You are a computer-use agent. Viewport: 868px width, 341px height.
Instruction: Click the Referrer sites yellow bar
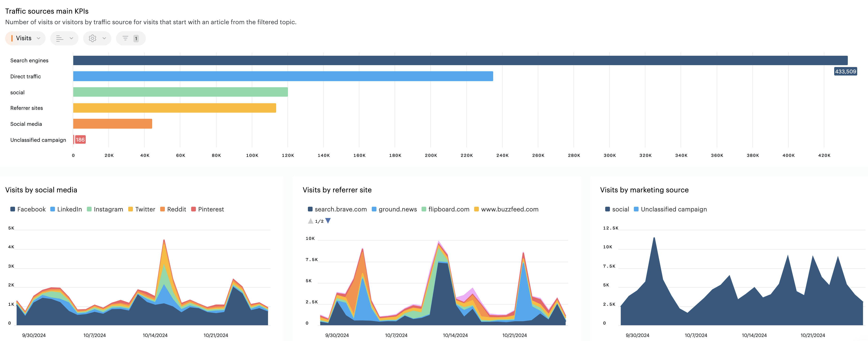(x=174, y=108)
